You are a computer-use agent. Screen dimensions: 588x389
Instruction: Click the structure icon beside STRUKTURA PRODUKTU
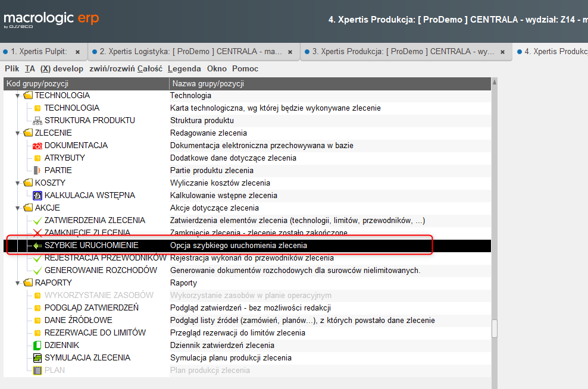click(x=37, y=121)
